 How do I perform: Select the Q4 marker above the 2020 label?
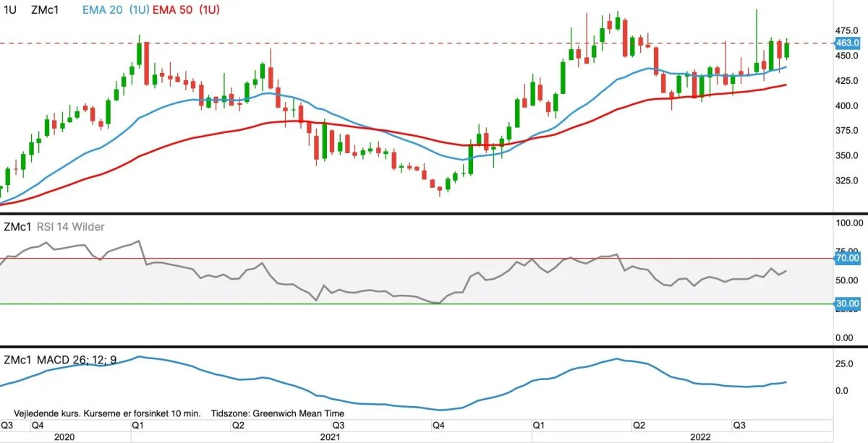point(37,425)
